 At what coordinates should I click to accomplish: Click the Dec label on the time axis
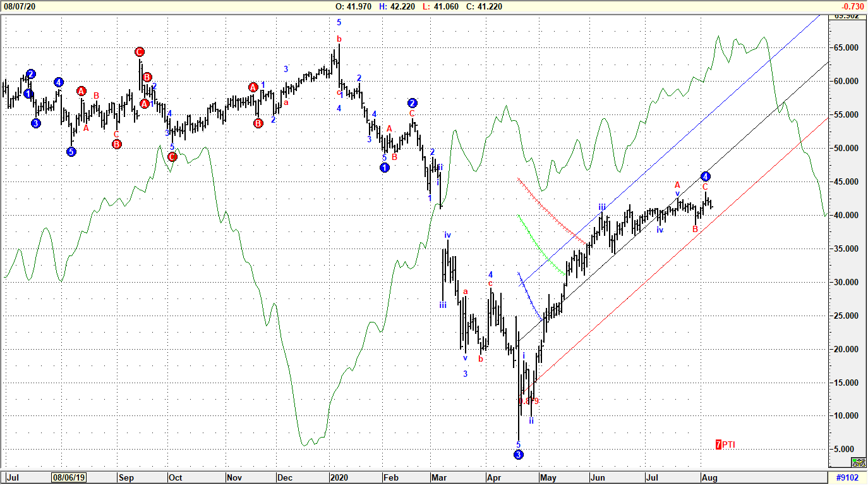[x=284, y=478]
